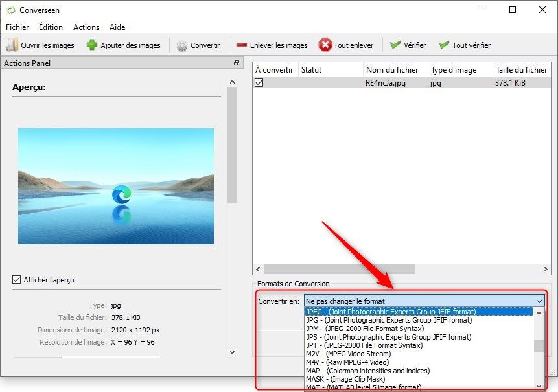This screenshot has height=392, width=558.
Task: Choose JPS - JFIF format option
Action: [x=419, y=337]
